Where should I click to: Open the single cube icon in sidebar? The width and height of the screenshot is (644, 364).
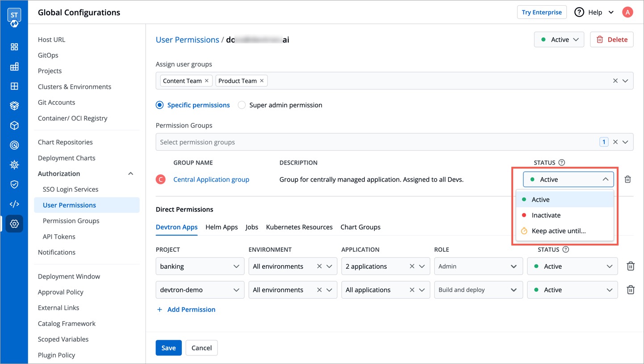[x=14, y=126]
